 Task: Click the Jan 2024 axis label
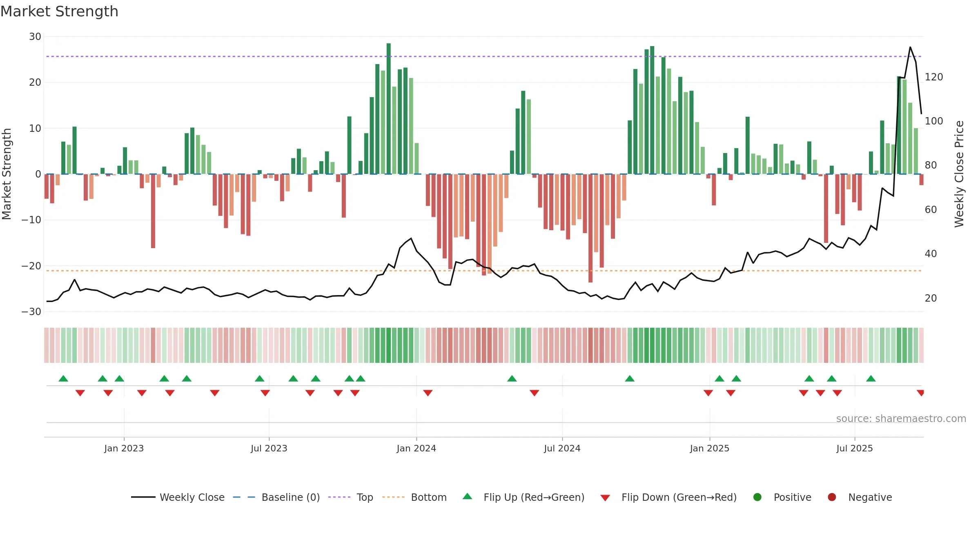coord(416,448)
